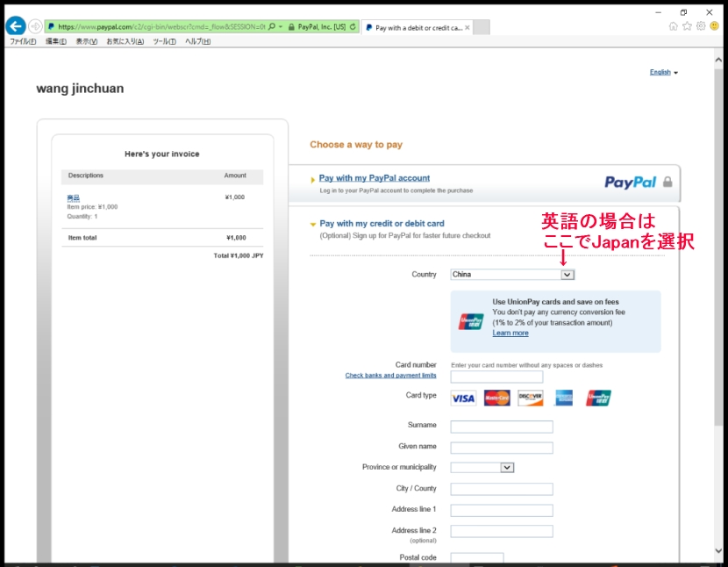Open a new browser tab
The height and width of the screenshot is (567, 728).
pyautogui.click(x=482, y=27)
